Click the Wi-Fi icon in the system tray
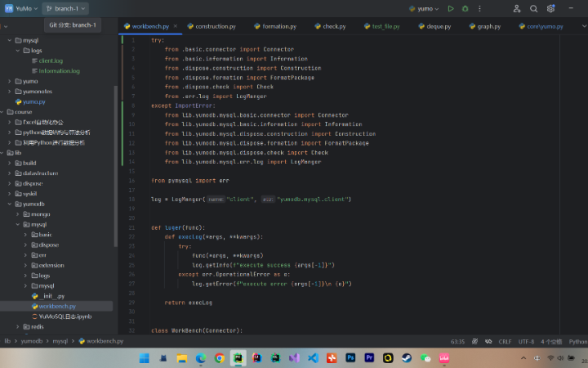The image size is (588, 368). pos(550,358)
